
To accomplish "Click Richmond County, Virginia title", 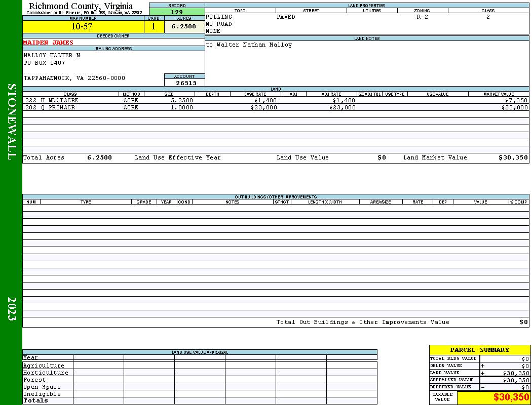I will 81,6.
